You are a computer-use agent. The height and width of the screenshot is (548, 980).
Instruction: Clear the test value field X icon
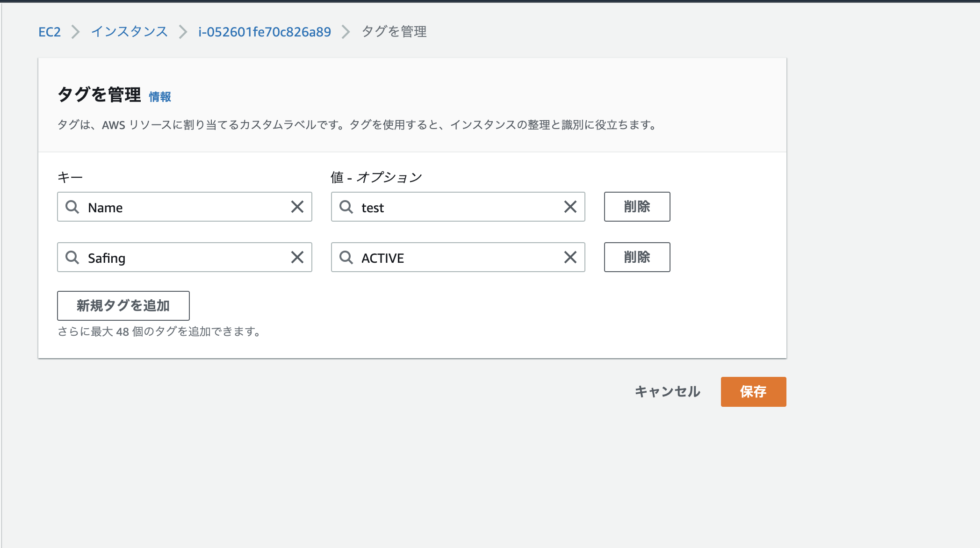pyautogui.click(x=570, y=207)
